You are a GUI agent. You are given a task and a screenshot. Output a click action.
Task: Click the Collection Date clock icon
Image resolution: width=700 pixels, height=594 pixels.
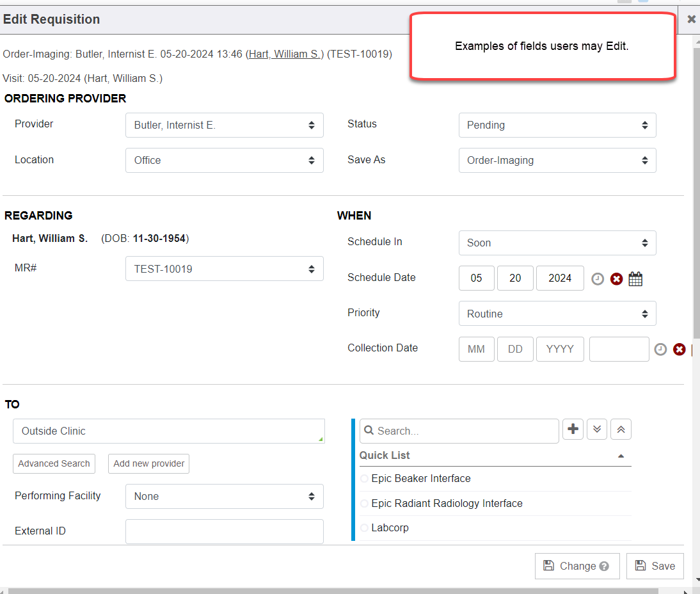[x=660, y=349]
